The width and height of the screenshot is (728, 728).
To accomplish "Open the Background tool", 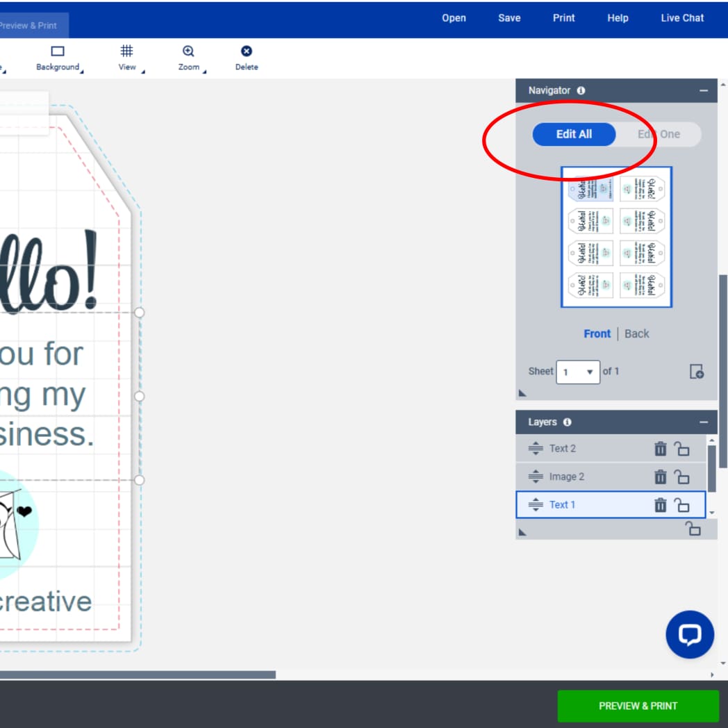I will tap(58, 58).
